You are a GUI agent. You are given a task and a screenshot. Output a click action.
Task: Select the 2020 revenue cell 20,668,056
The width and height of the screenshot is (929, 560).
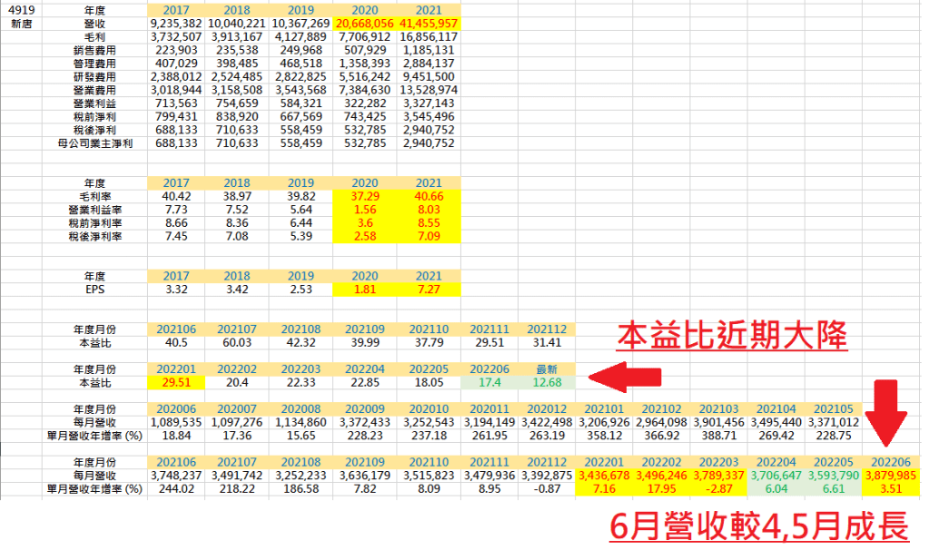pyautogui.click(x=364, y=22)
